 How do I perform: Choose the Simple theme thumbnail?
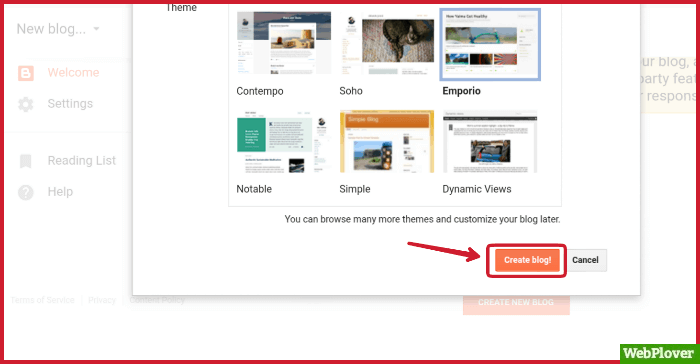click(x=387, y=142)
